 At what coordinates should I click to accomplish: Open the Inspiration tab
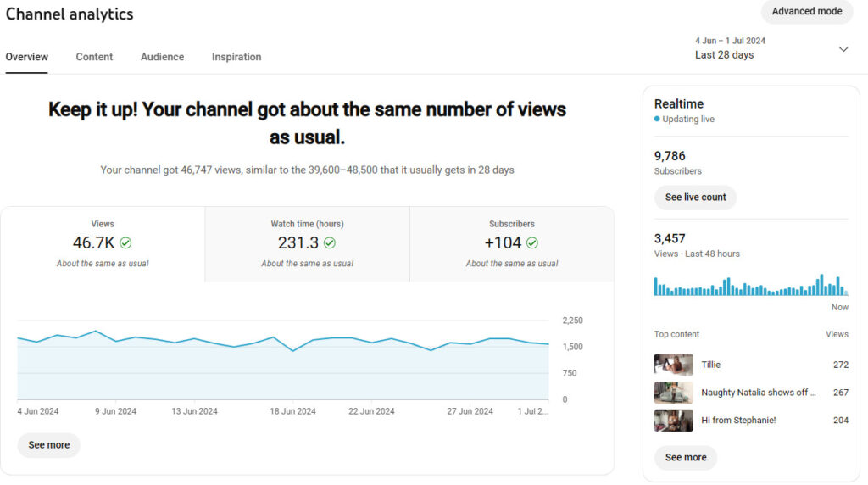tap(236, 57)
